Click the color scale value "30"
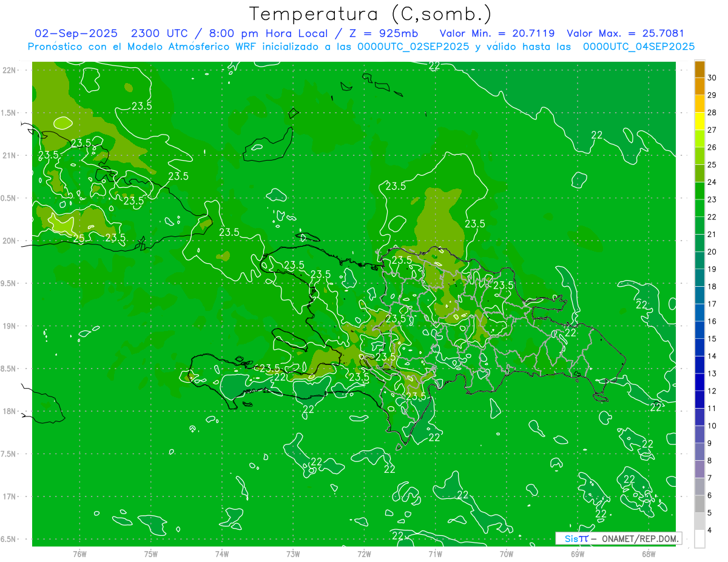 pos(712,78)
